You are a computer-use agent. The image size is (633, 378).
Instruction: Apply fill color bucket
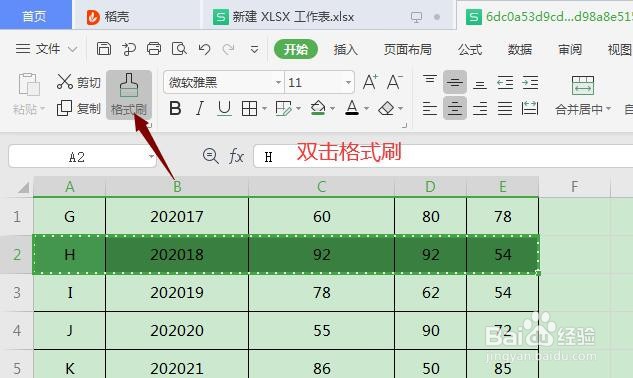318,108
